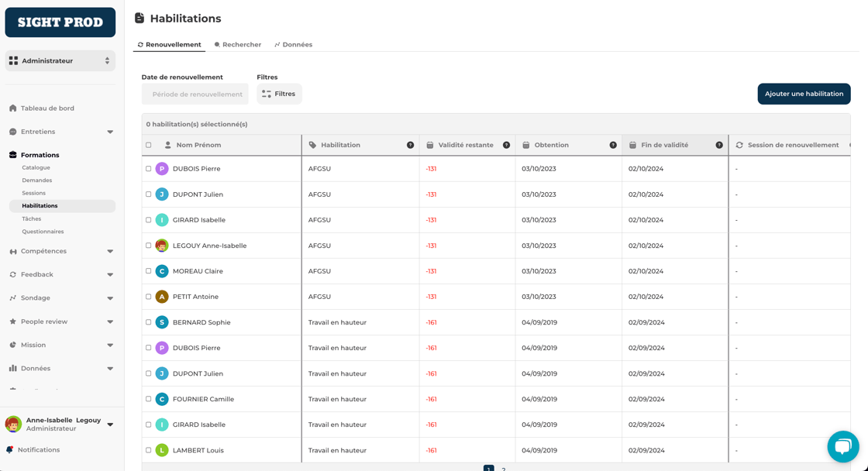
Task: Open the chat support bubble
Action: point(842,446)
